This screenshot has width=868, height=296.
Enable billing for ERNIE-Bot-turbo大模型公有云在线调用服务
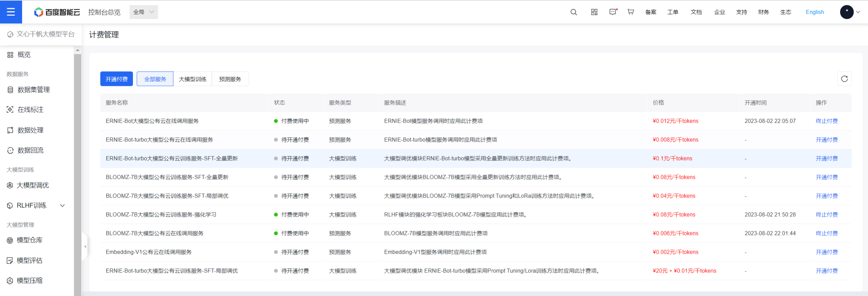click(827, 140)
